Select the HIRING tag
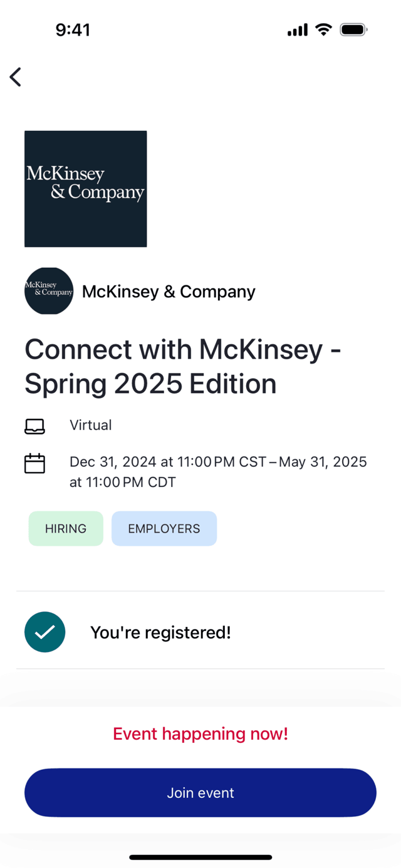 (x=66, y=529)
